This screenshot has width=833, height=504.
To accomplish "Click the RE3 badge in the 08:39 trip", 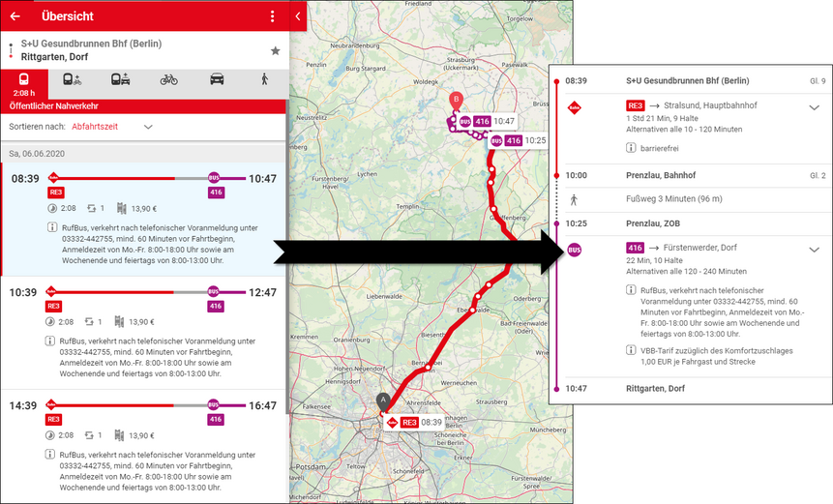I will [56, 193].
